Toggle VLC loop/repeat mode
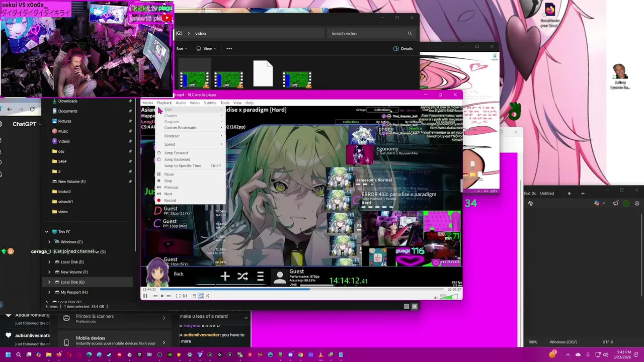644x362 pixels. coord(201,296)
